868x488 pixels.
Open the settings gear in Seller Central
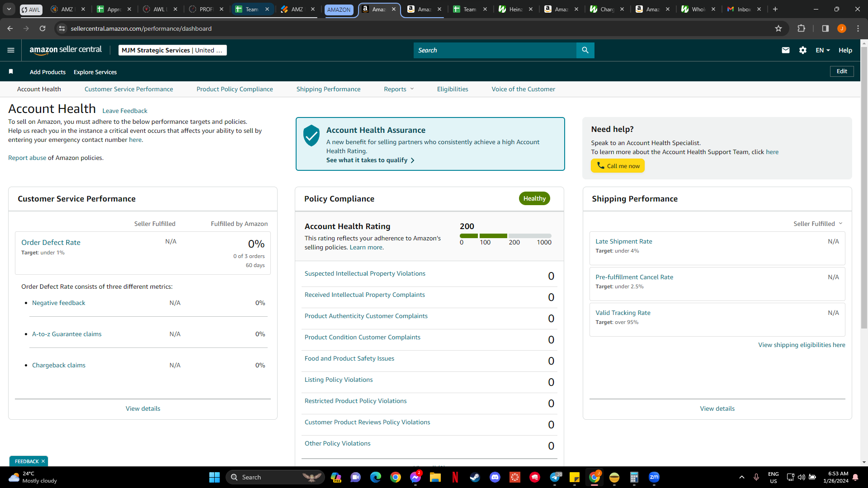point(803,50)
